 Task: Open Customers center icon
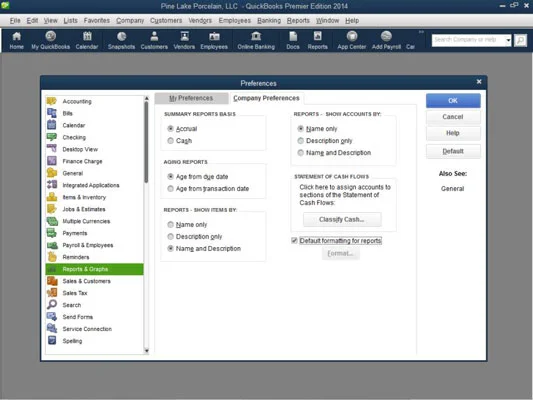click(154, 40)
